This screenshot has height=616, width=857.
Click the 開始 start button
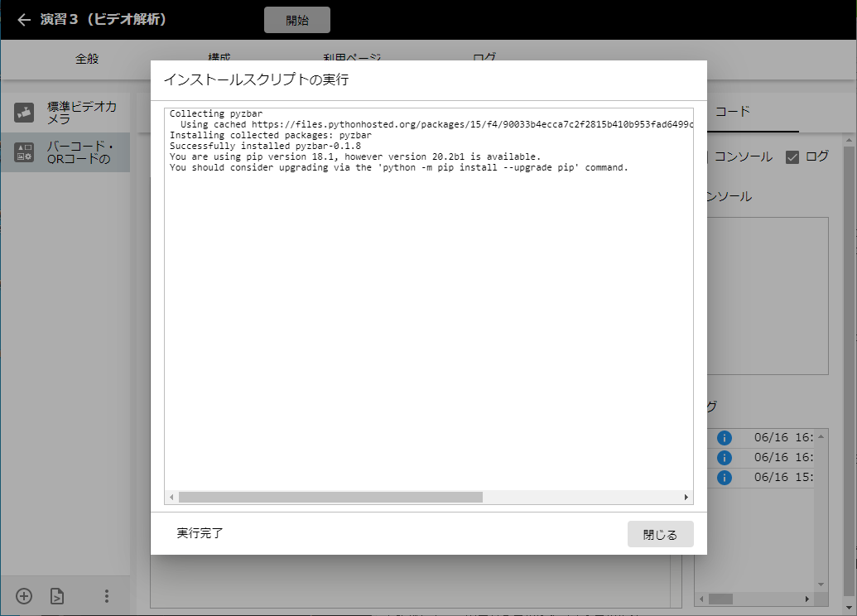click(x=296, y=20)
